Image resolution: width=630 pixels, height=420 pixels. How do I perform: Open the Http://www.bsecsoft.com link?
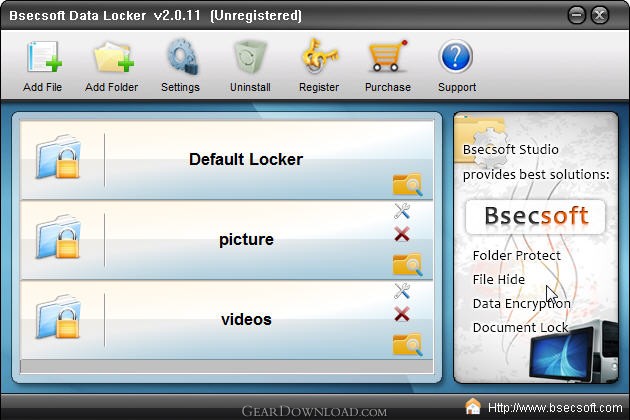555,408
